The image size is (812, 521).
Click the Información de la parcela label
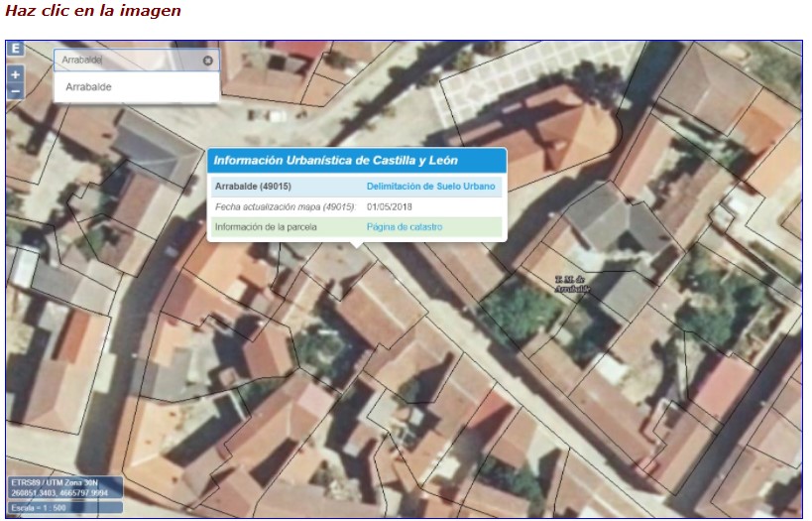(x=262, y=227)
